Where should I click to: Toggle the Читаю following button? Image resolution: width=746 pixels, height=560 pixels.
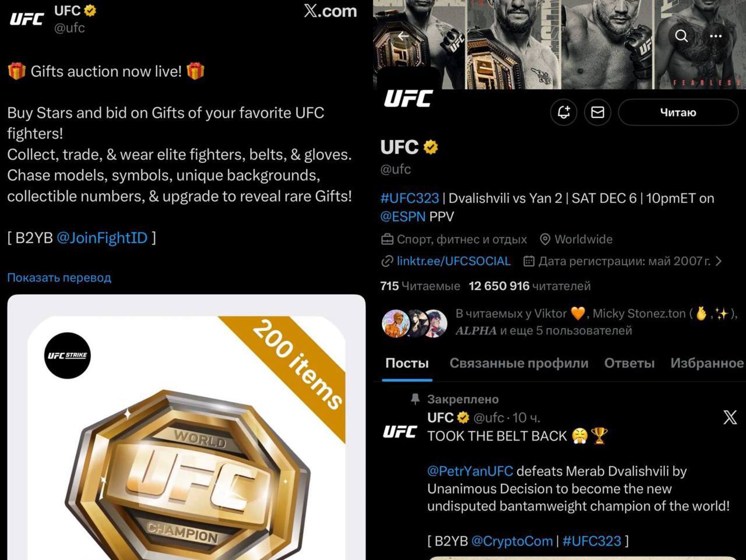678,112
